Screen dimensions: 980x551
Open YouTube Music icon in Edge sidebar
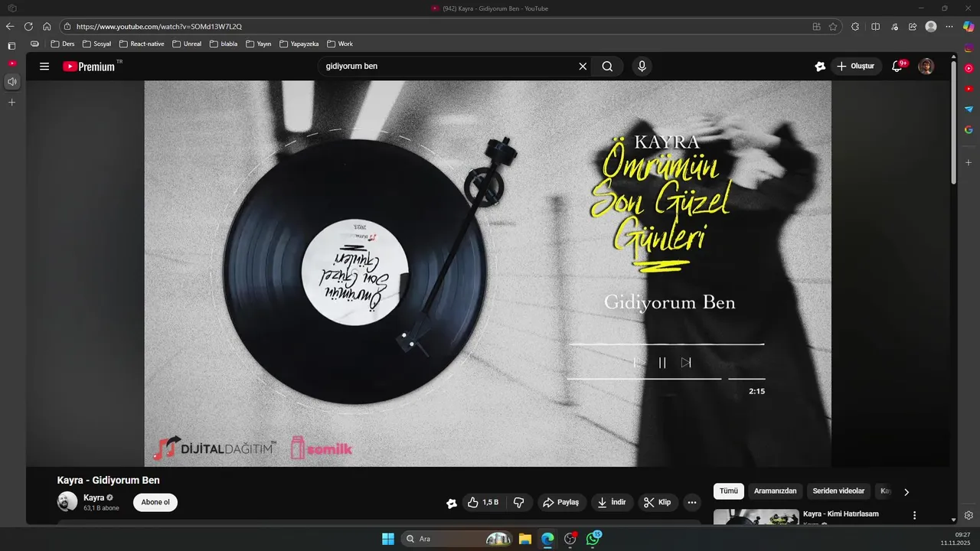click(969, 68)
